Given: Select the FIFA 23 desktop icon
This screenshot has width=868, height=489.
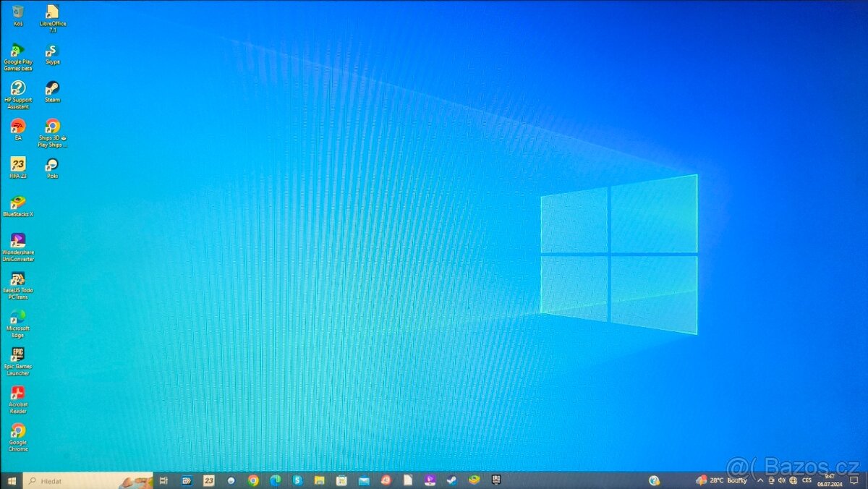Looking at the screenshot, I should coord(18,168).
